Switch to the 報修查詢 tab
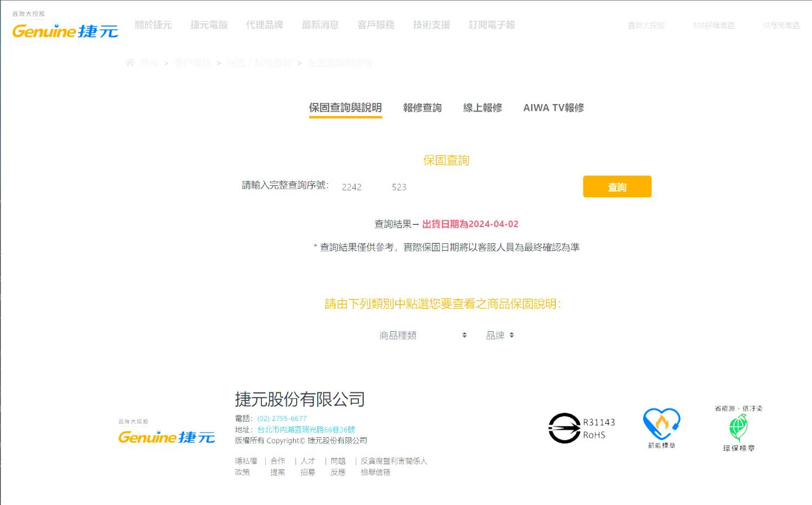This screenshot has width=812, height=505. pyautogui.click(x=422, y=108)
